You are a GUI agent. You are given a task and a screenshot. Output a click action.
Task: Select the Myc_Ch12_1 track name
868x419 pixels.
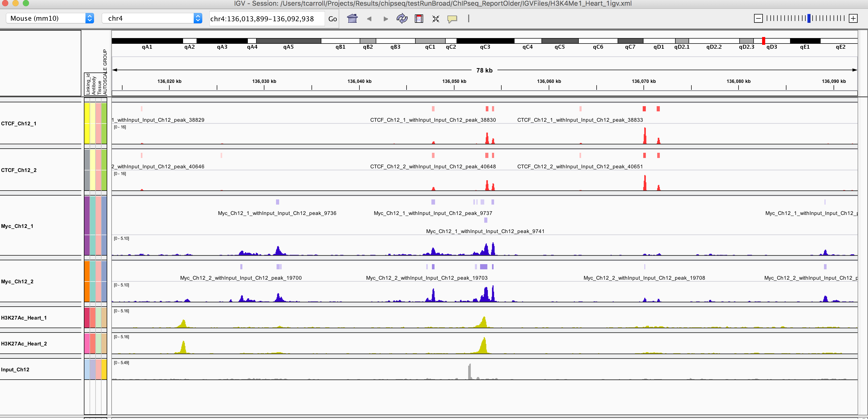tap(17, 226)
